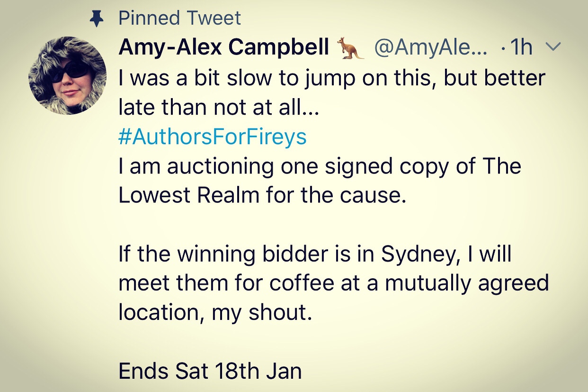Image resolution: width=588 pixels, height=392 pixels.
Task: Click the pin icon beside Pinned Tweet
Action: point(97,19)
